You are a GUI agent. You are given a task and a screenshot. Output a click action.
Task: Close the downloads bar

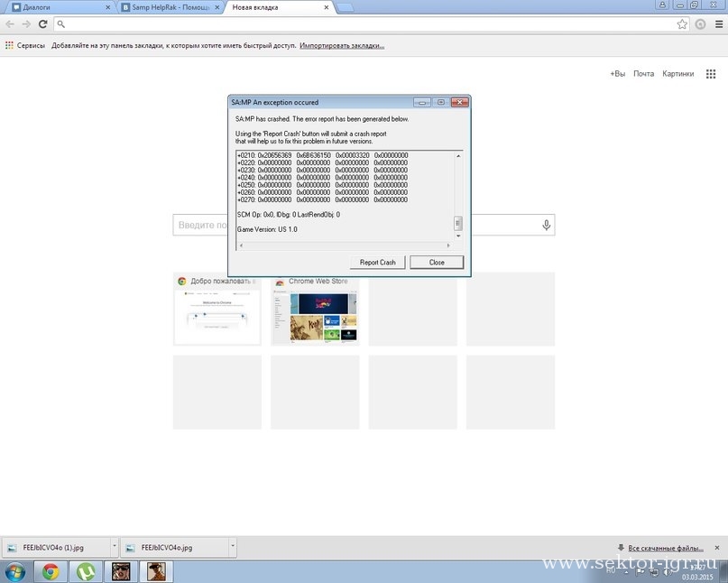click(717, 548)
